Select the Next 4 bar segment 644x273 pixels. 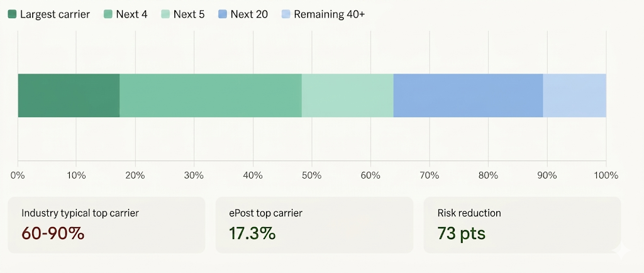[x=211, y=96]
